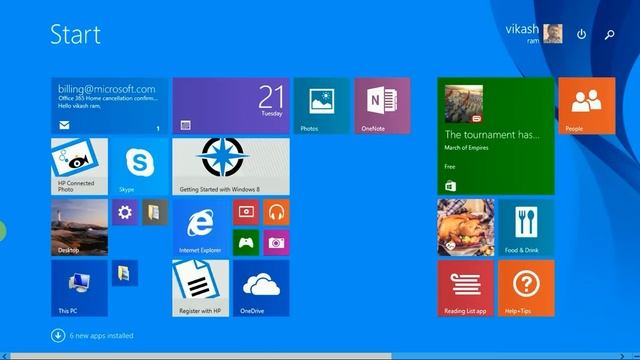Open the Desktop tile
Screen dimensions: 640x360
[x=80, y=227]
